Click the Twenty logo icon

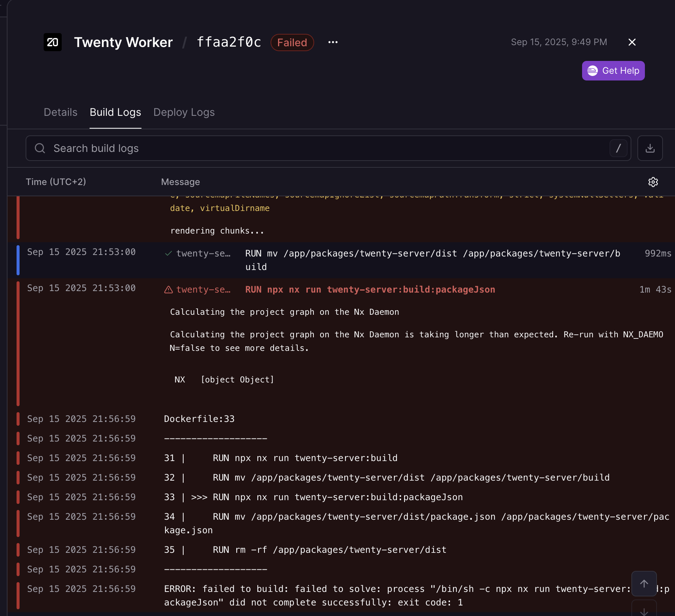pos(53,42)
